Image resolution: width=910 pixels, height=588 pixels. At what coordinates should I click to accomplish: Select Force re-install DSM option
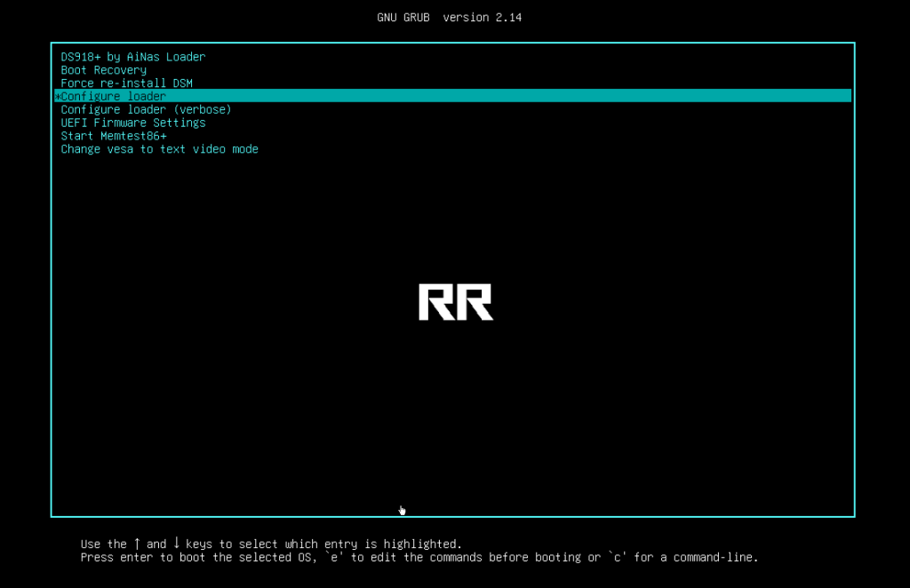126,83
